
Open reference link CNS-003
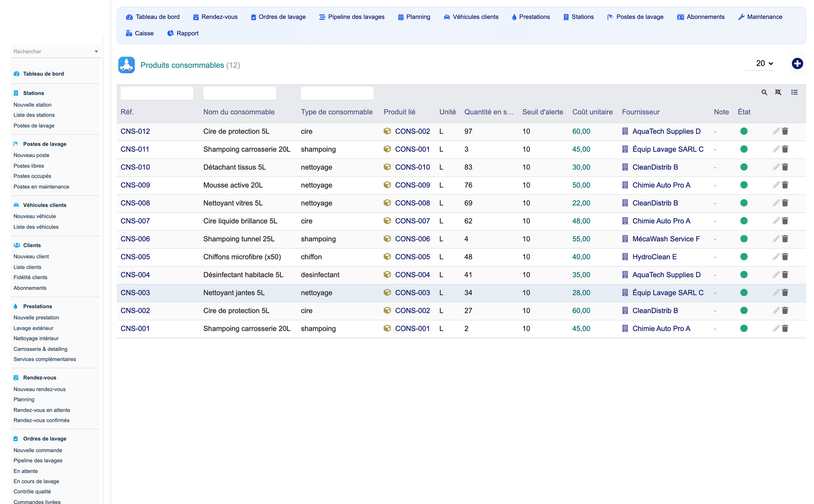(x=135, y=293)
